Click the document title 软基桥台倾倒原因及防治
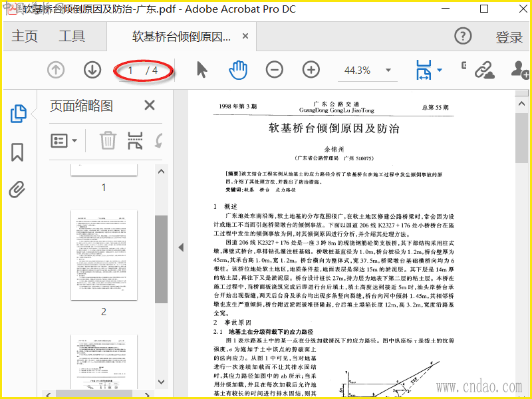Viewport: 532px width, 399px height. [334, 128]
